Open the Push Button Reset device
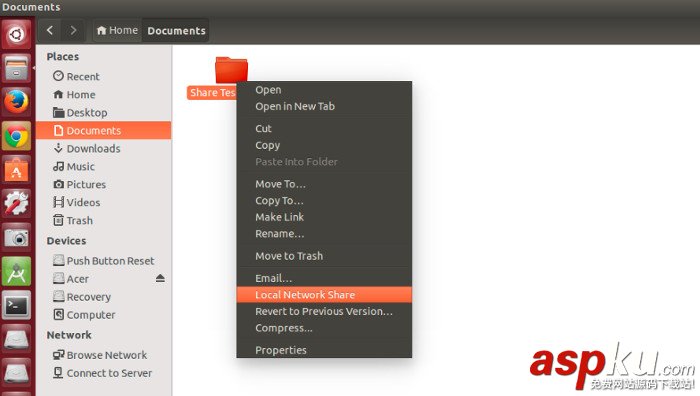This screenshot has width=700, height=396. 104,261
